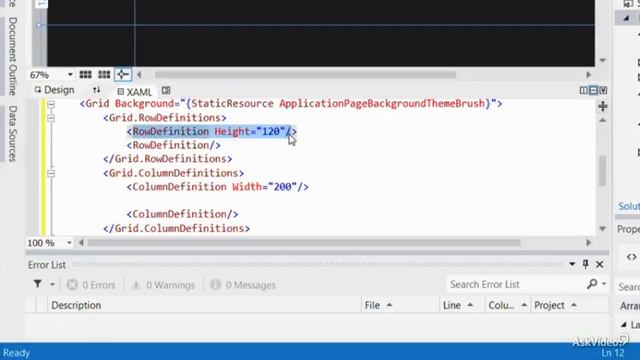The height and width of the screenshot is (360, 640).
Task: Click the code editor split handle icon
Action: (x=603, y=107)
